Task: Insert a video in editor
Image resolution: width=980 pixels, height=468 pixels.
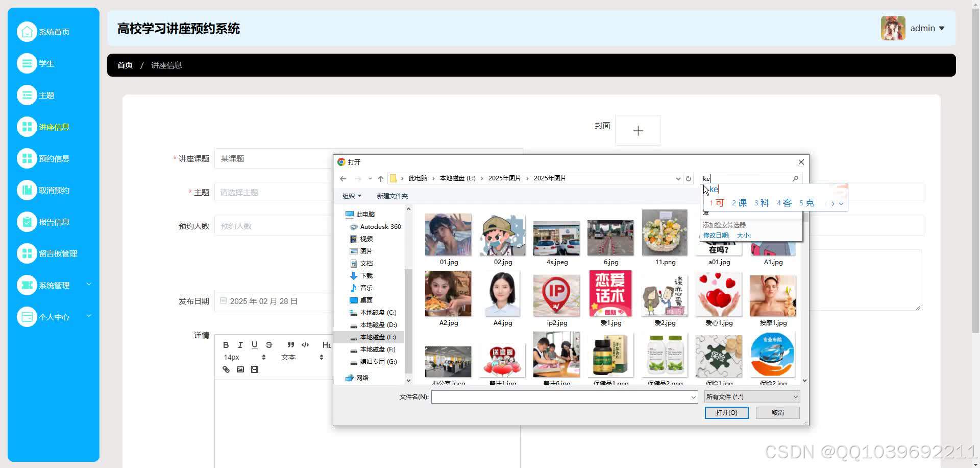Action: [255, 369]
